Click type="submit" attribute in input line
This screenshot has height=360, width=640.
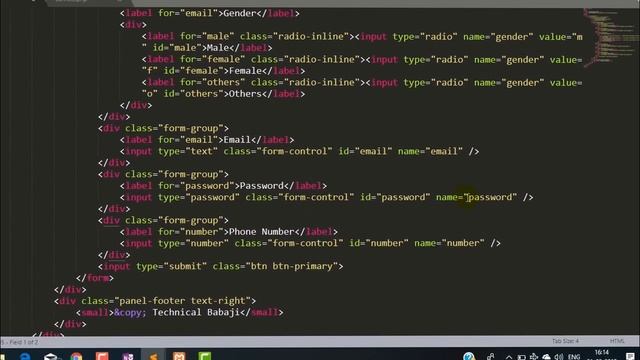pos(171,266)
